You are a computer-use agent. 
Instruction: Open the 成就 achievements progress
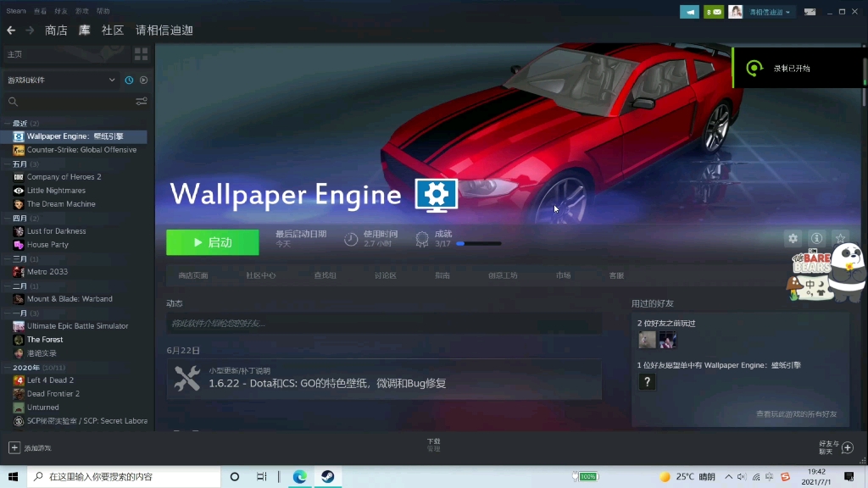click(459, 239)
